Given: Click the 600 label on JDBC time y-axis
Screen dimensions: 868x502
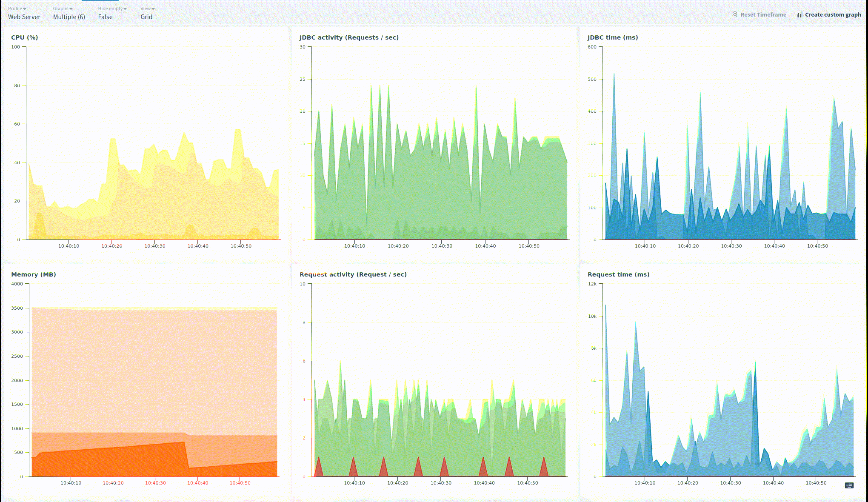Looking at the screenshot, I should point(592,47).
